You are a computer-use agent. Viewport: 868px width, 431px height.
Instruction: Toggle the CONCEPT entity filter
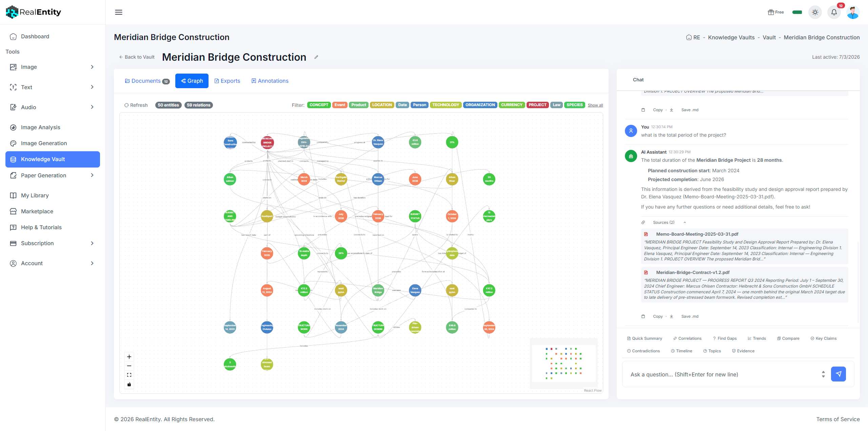point(319,105)
